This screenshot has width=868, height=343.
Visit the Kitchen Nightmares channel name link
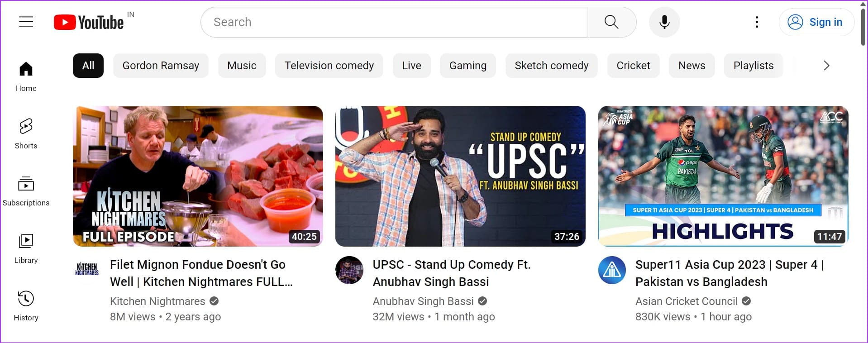(157, 301)
